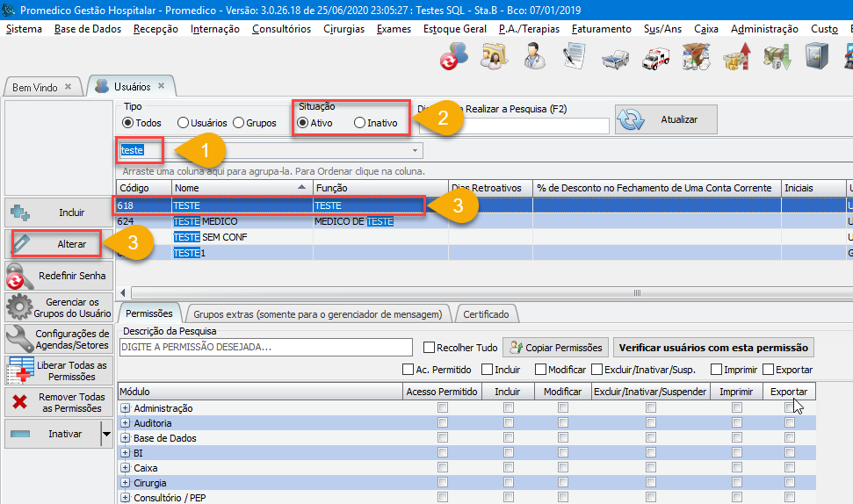Click the people with folder toolbar icon
This screenshot has width=853, height=504.
pos(493,60)
